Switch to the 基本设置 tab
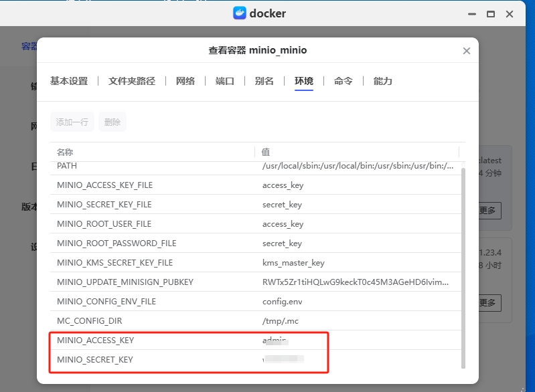 pos(69,81)
